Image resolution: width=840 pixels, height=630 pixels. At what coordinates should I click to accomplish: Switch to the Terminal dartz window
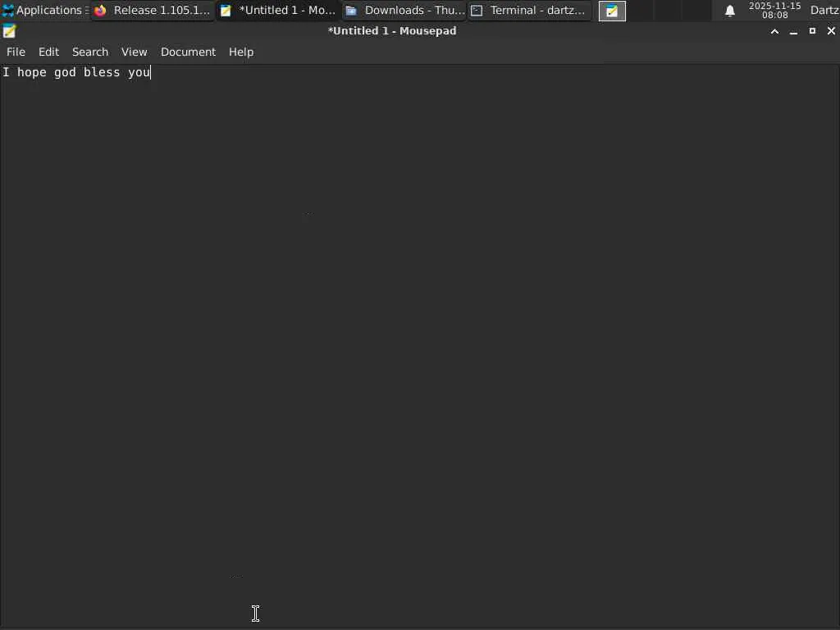click(x=531, y=10)
